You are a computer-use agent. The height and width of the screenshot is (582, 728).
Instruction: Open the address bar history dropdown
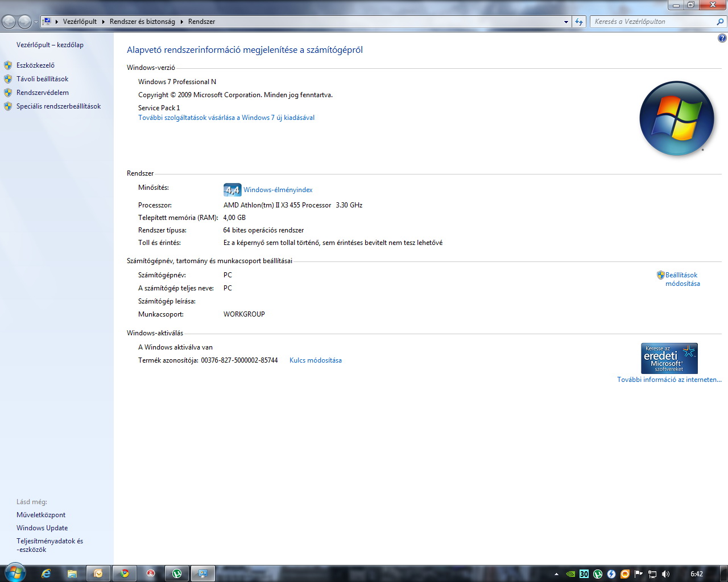(x=566, y=22)
